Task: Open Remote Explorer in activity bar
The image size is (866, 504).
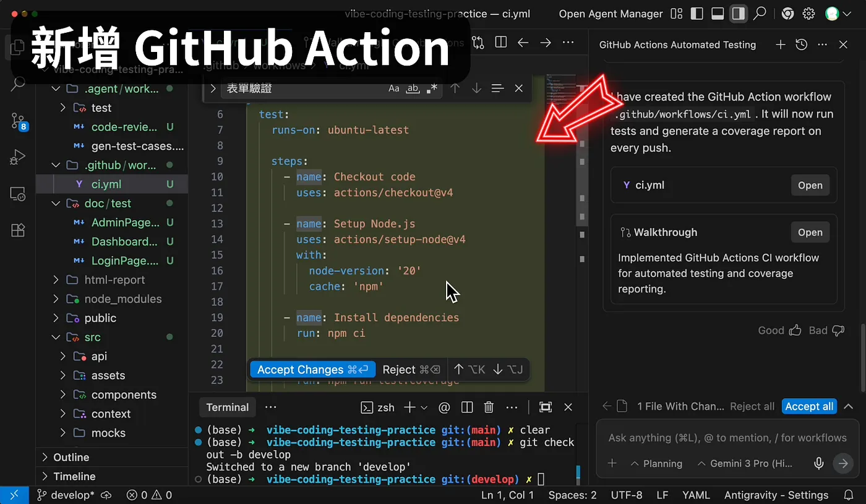Action: [18, 194]
